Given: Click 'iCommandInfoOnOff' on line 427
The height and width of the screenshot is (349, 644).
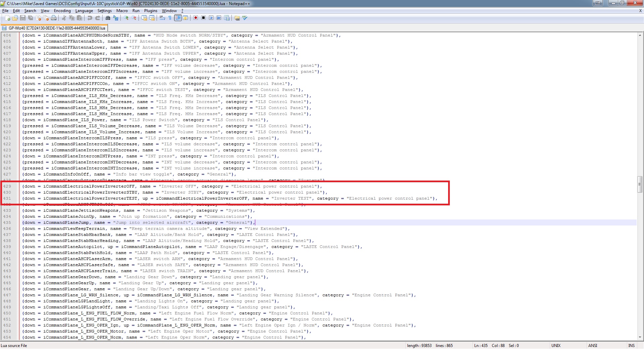Looking at the screenshot, I should click(x=66, y=174).
